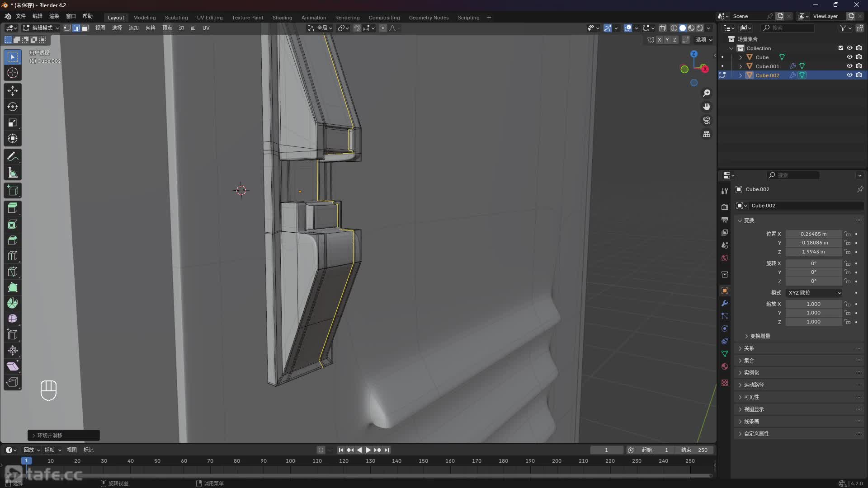The image size is (868, 488).
Task: Switch to vertex select mode
Action: [67, 28]
